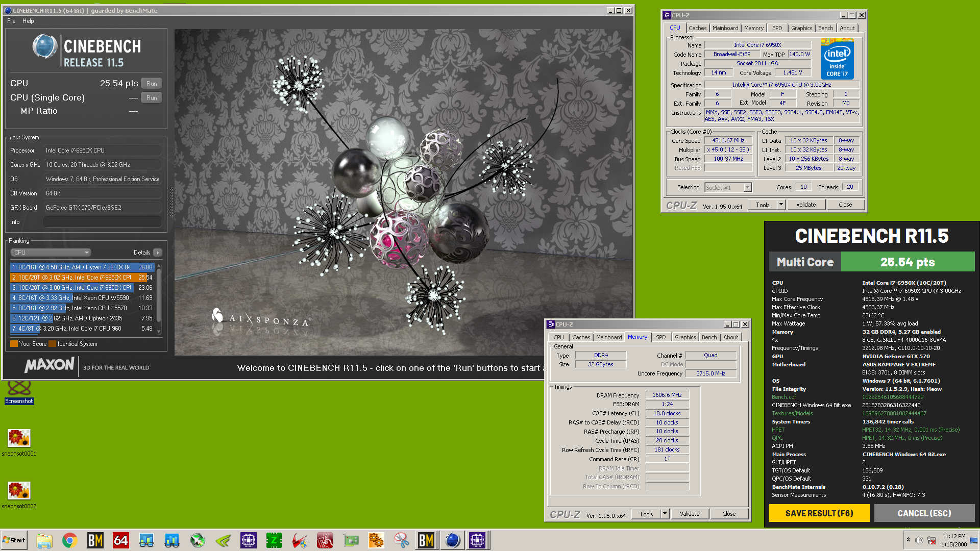Open About tab in bottom CPU-Z window
The width and height of the screenshot is (980, 551).
pos(730,337)
